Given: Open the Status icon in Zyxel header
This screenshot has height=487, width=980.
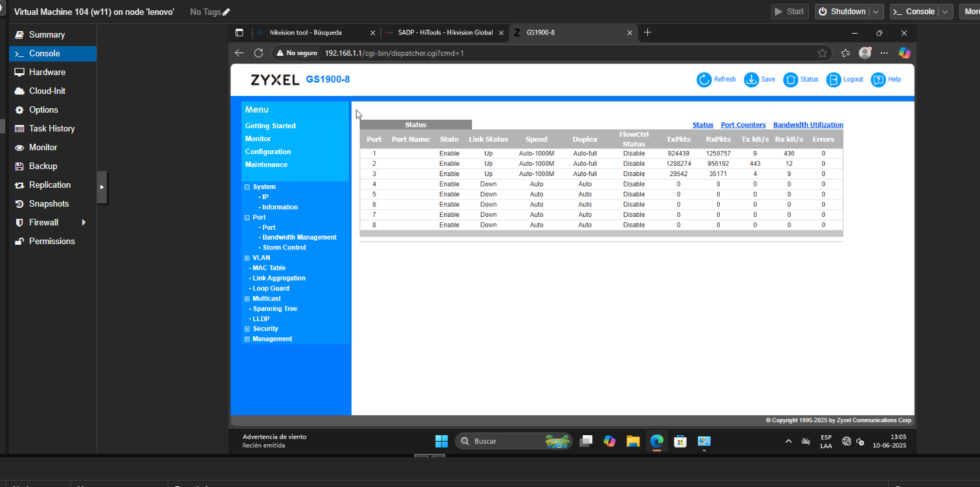Looking at the screenshot, I should tap(790, 80).
